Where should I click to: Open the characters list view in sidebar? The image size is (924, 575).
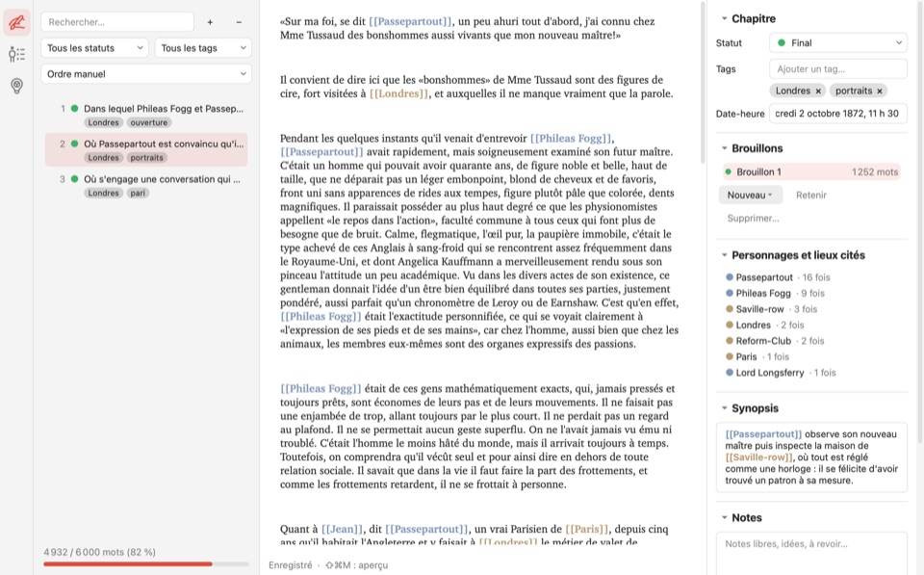(x=16, y=55)
